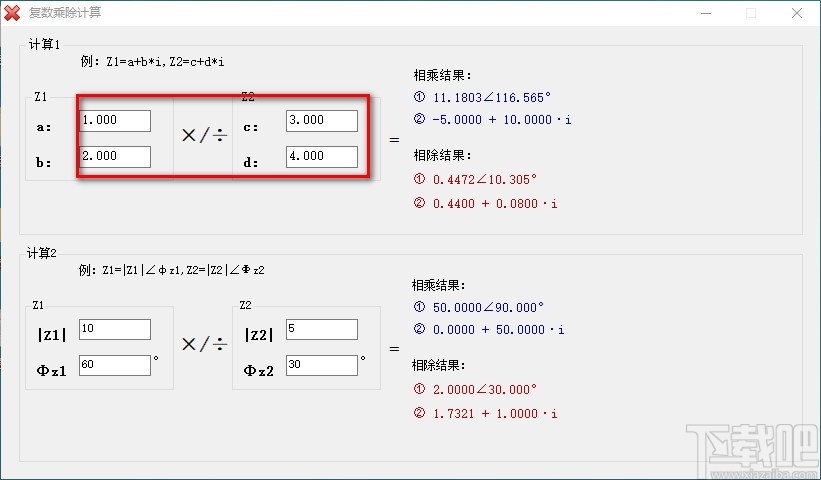
Task: Click polar product result 11.1803∠116.565°
Action: tap(492, 98)
